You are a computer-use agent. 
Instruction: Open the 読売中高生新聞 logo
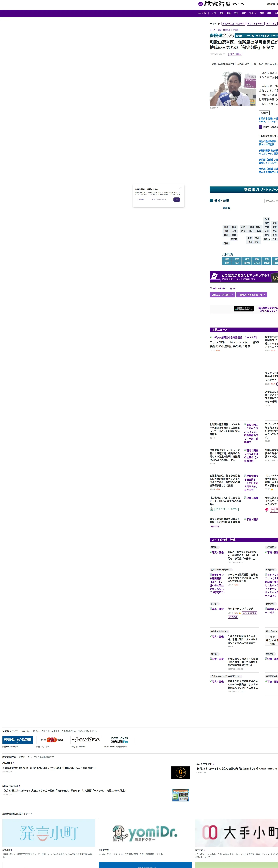click(x=52, y=740)
